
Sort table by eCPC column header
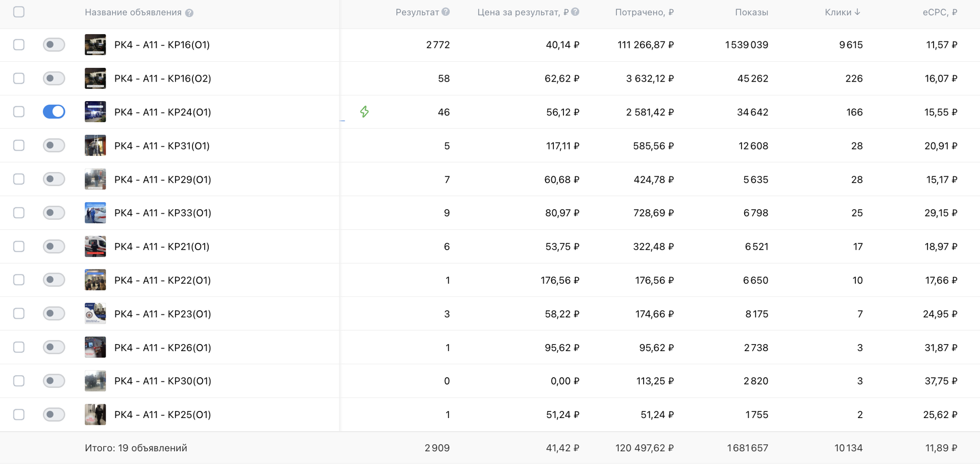click(x=939, y=12)
